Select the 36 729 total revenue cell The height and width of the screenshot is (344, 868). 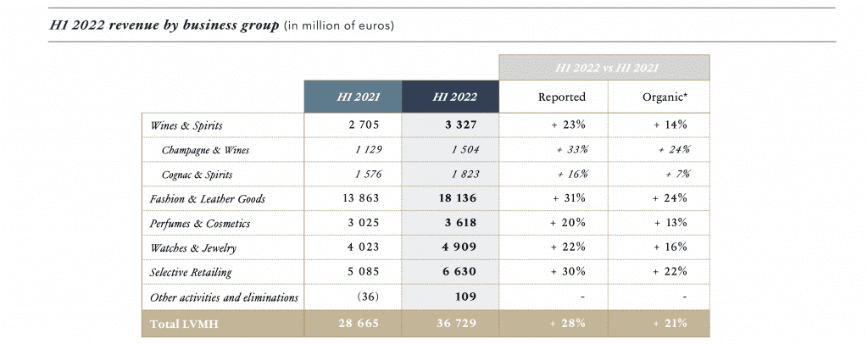point(450,323)
